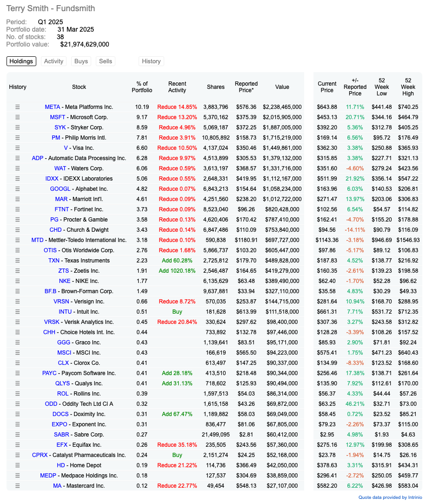Click history icon in MA row
Image resolution: width=426 pixels, height=504 pixels.
tap(17, 486)
